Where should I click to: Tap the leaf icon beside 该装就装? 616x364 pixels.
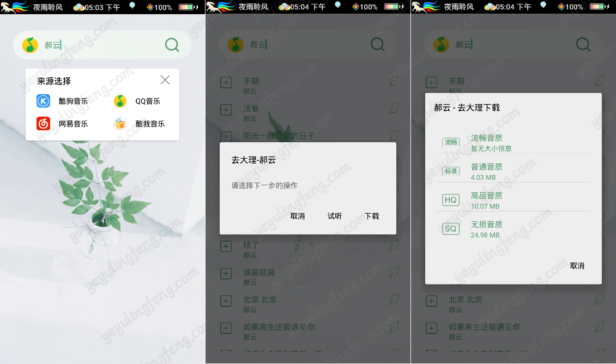(x=394, y=272)
